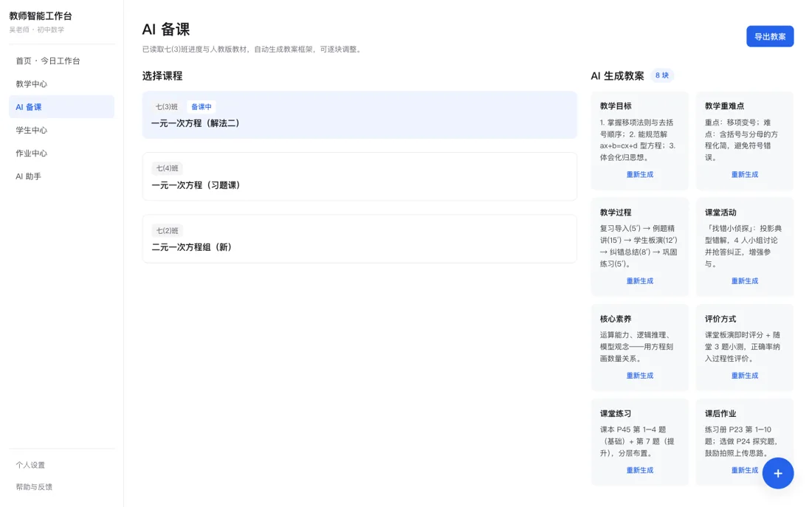812x507 pixels.
Task: Select 七(3)班 一元一次方程（解法二）course card
Action: tap(359, 114)
